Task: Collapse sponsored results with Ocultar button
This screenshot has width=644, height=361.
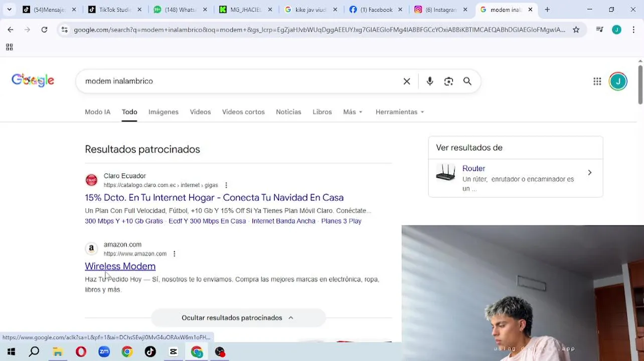Action: 238,318
